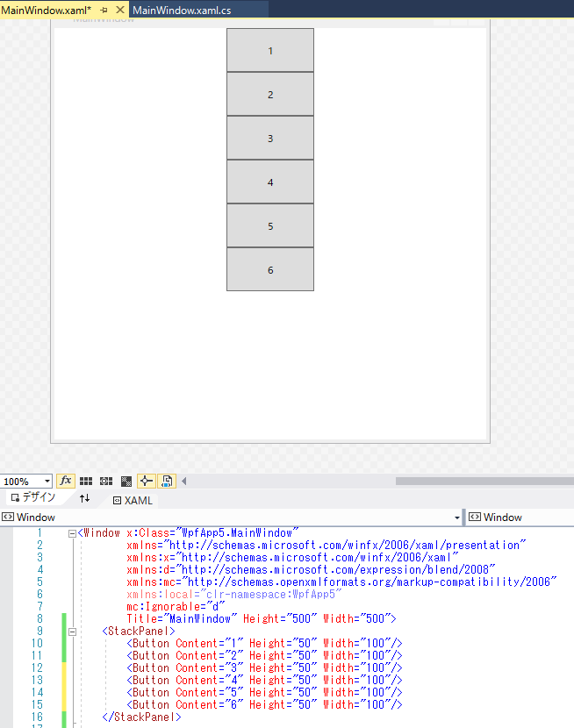The image size is (574, 728).
Task: Click button 1 in the designer
Action: coord(270,50)
